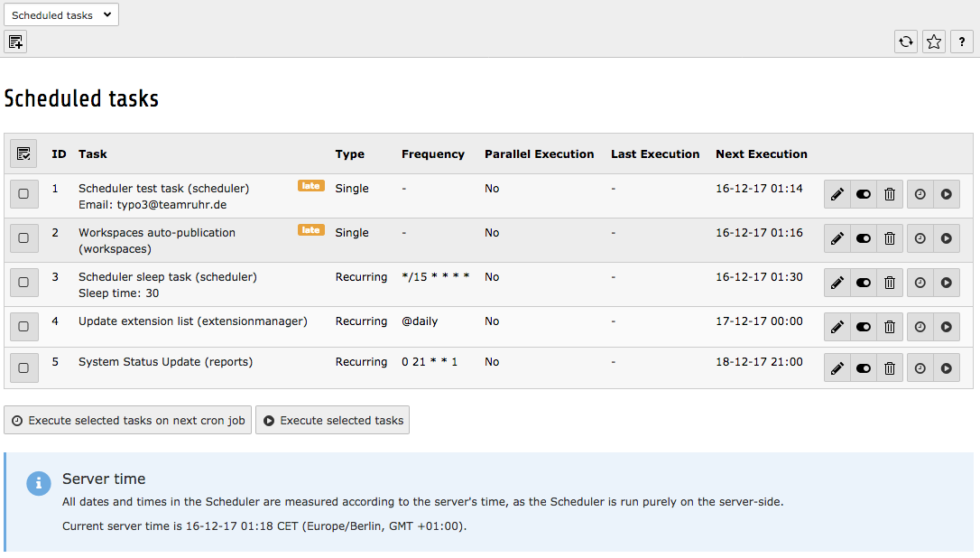Open the help question mark icon
980x558 pixels.
pyautogui.click(x=962, y=42)
